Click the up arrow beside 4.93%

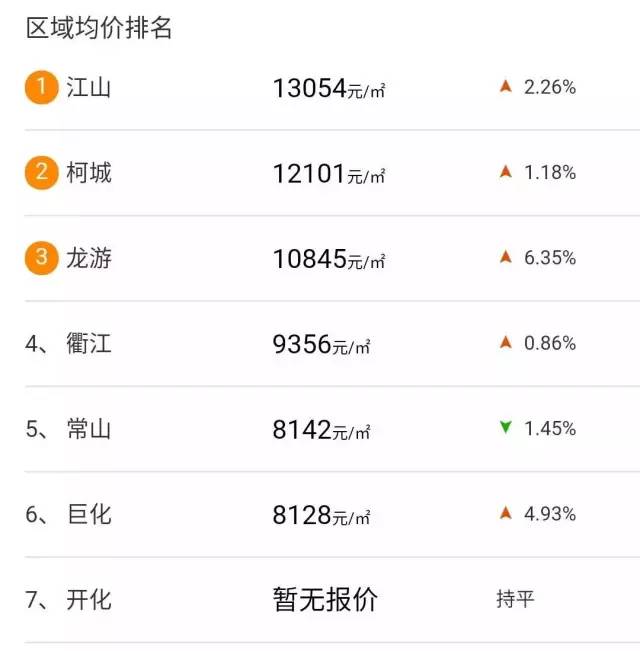[x=505, y=514]
